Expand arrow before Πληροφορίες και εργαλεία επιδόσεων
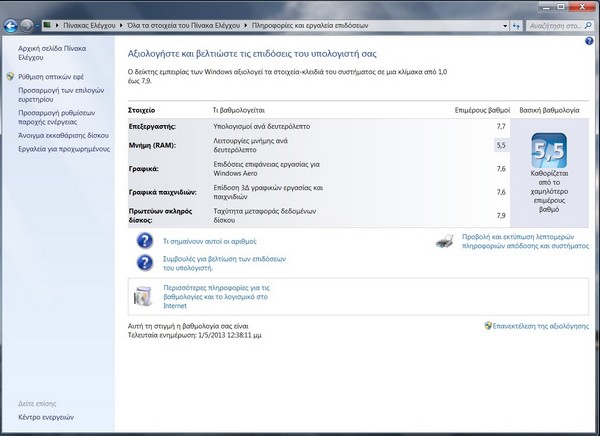The height and width of the screenshot is (436, 600). click(x=246, y=26)
